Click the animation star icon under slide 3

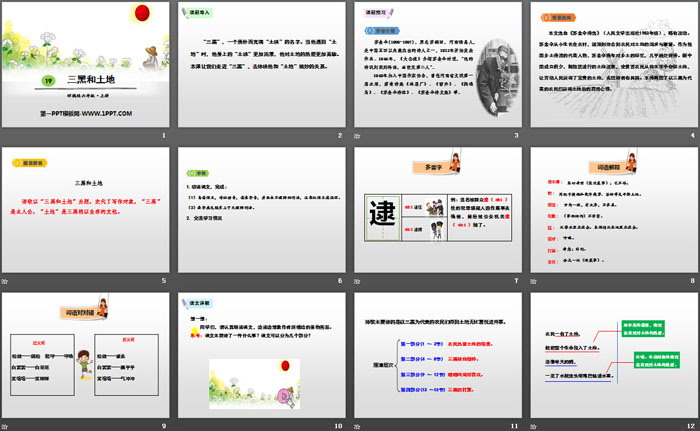(x=357, y=136)
